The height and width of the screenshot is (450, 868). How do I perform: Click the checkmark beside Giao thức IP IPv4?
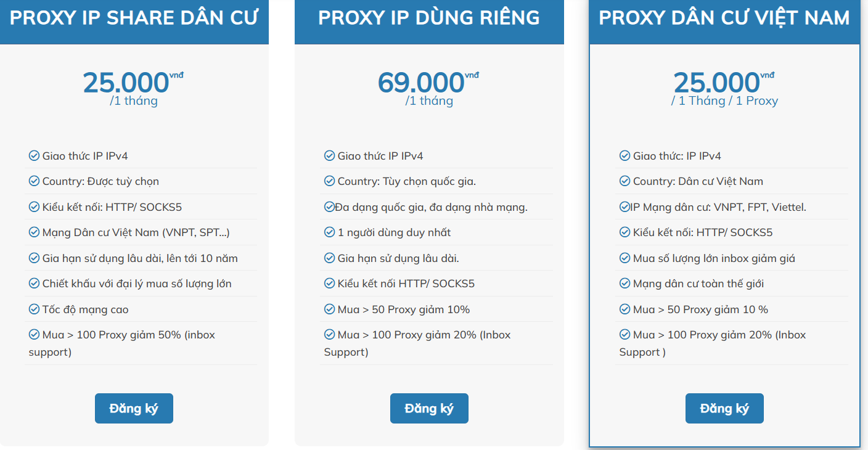pos(33,156)
